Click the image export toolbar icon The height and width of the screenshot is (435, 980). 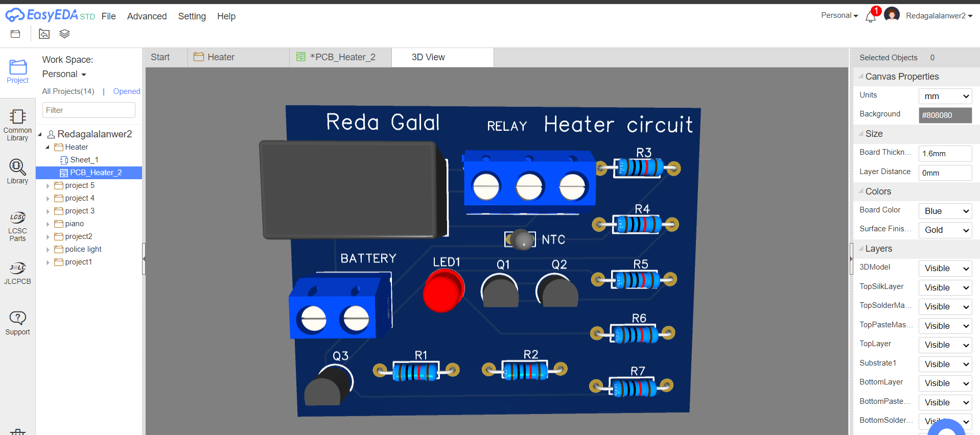(44, 34)
